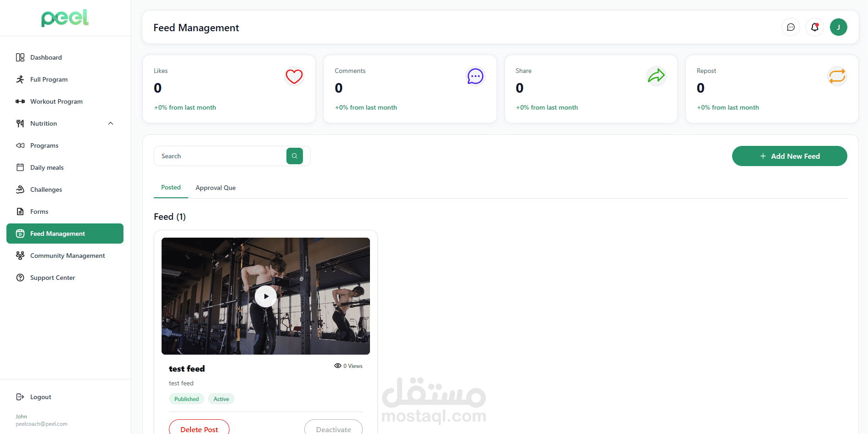Click the Workout Program dumbbell icon
The width and height of the screenshot is (868, 434).
[x=20, y=101]
